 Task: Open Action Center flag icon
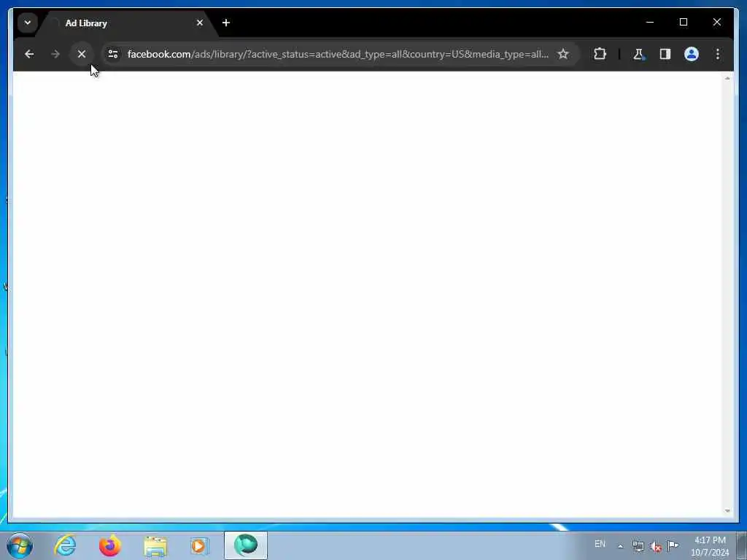673,545
